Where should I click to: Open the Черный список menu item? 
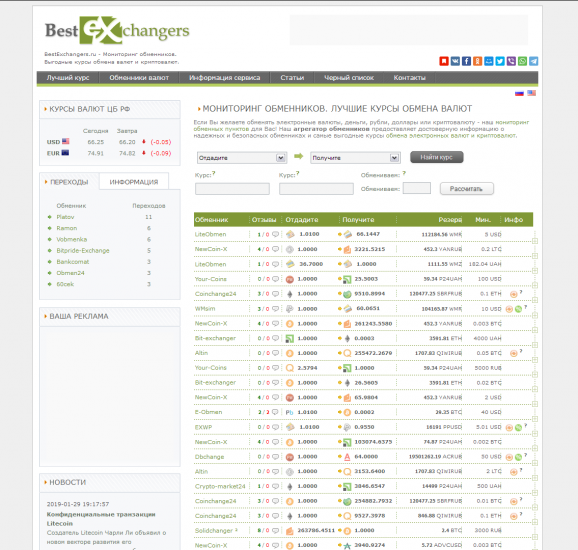pyautogui.click(x=349, y=78)
